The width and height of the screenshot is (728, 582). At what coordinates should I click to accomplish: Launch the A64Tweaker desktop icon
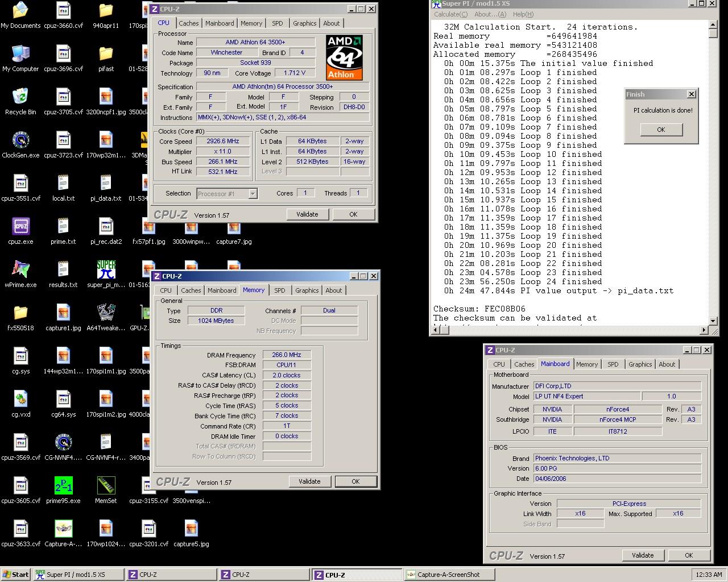(x=106, y=318)
